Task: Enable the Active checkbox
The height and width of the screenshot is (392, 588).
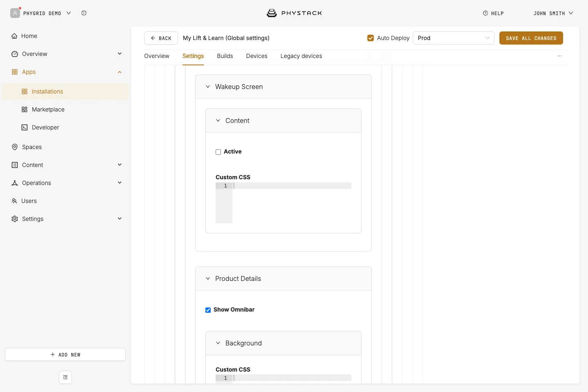Action: (x=218, y=152)
